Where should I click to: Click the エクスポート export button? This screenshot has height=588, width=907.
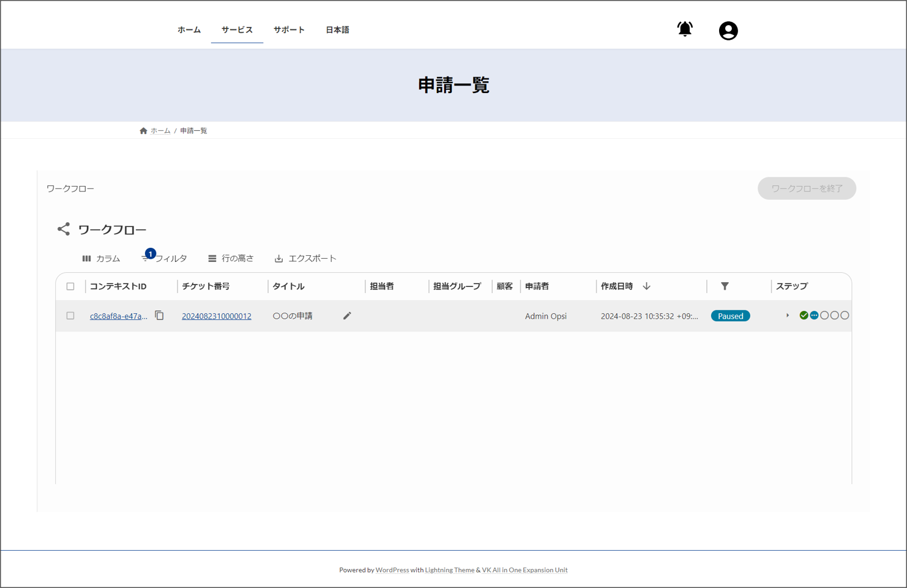tap(305, 259)
